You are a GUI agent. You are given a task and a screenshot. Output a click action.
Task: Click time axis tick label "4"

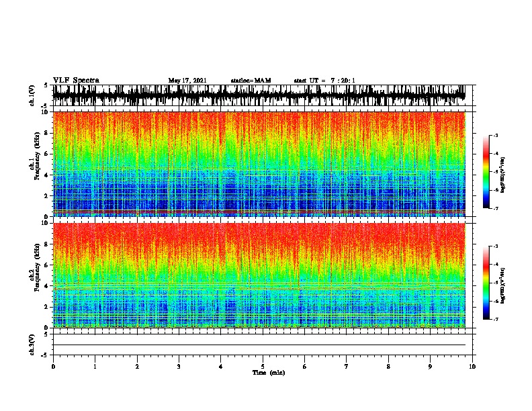[220, 367]
